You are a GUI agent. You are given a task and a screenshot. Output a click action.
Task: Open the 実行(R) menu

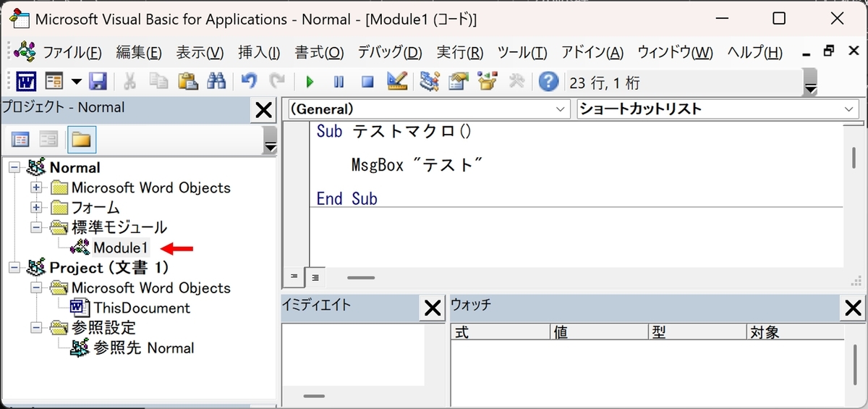point(460,52)
